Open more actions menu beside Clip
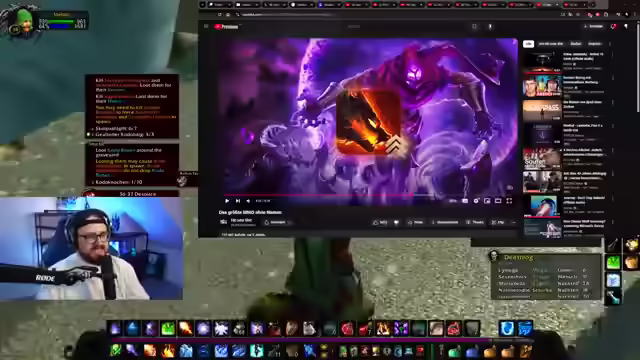 513,222
